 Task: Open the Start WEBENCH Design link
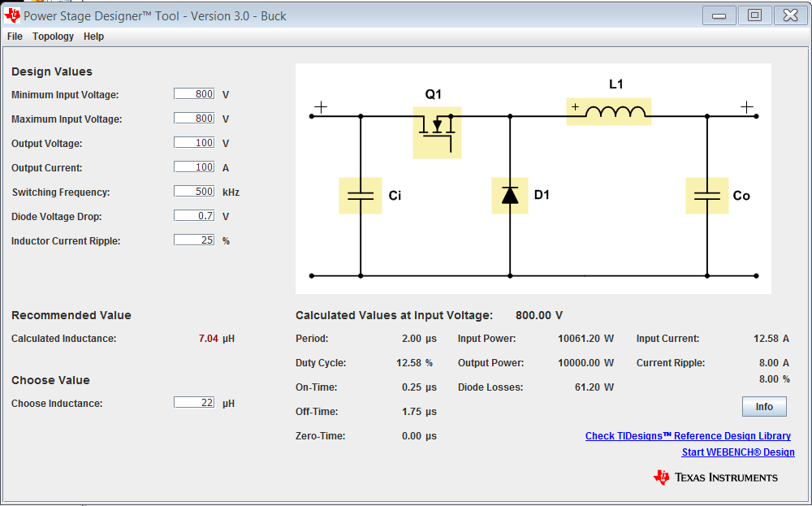coord(738,452)
